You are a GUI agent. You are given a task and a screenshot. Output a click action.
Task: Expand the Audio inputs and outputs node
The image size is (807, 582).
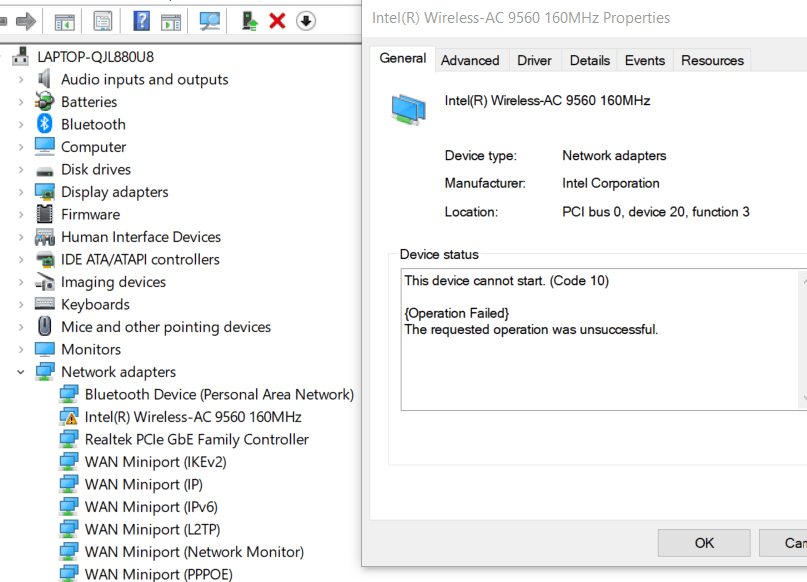point(21,80)
